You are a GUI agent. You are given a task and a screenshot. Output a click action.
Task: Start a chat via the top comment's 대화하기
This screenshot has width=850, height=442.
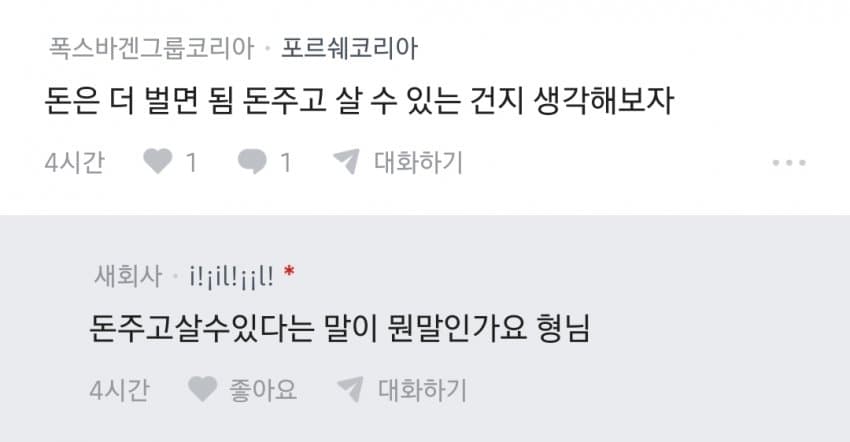[418, 162]
